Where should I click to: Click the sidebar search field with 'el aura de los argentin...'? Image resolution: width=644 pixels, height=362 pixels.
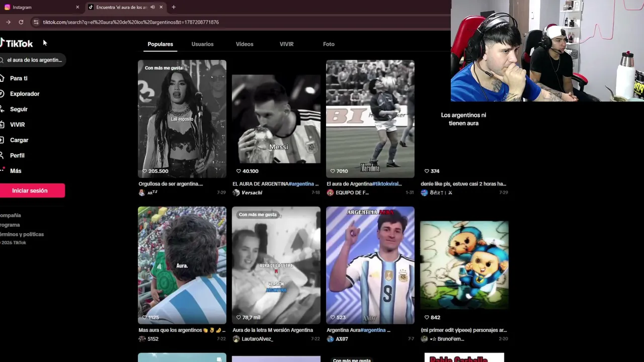point(33,60)
